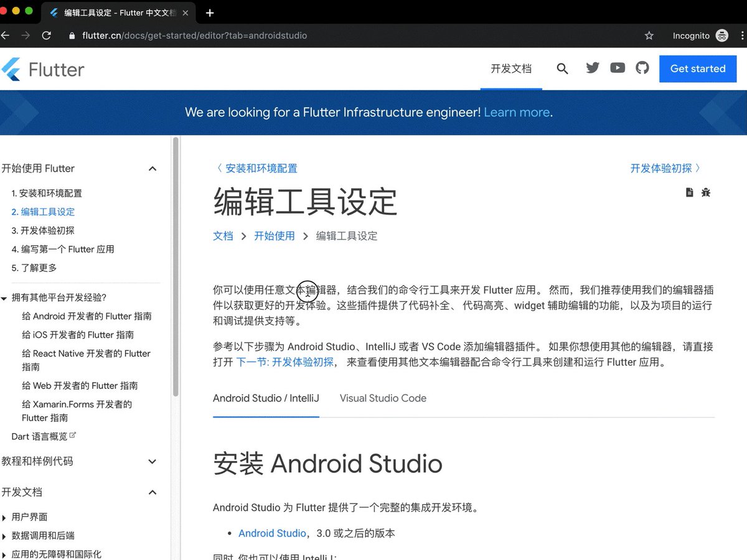Open 给 iOS 开发者的 Flutter 指南

[x=78, y=335]
